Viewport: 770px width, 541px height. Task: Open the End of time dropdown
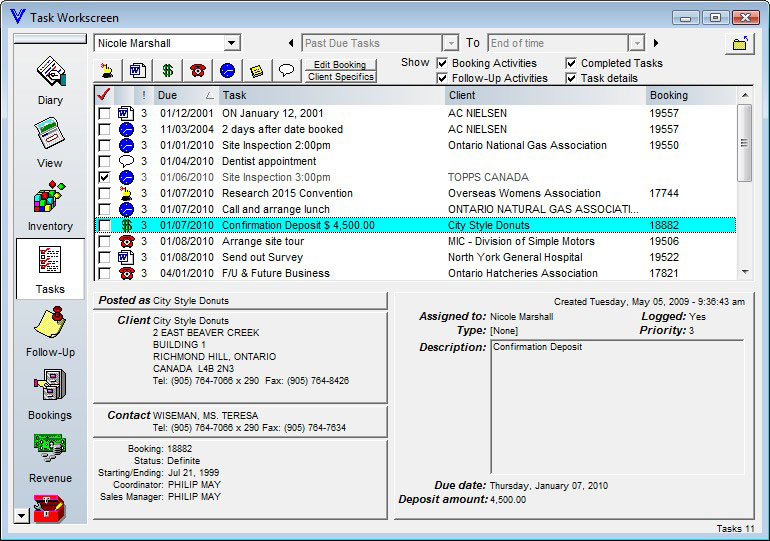pos(636,43)
